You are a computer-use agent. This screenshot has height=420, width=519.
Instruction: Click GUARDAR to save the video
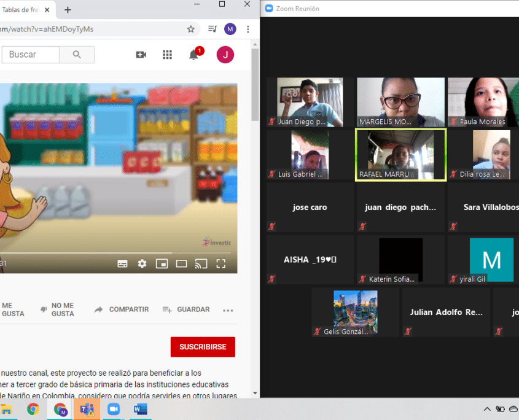coord(186,309)
